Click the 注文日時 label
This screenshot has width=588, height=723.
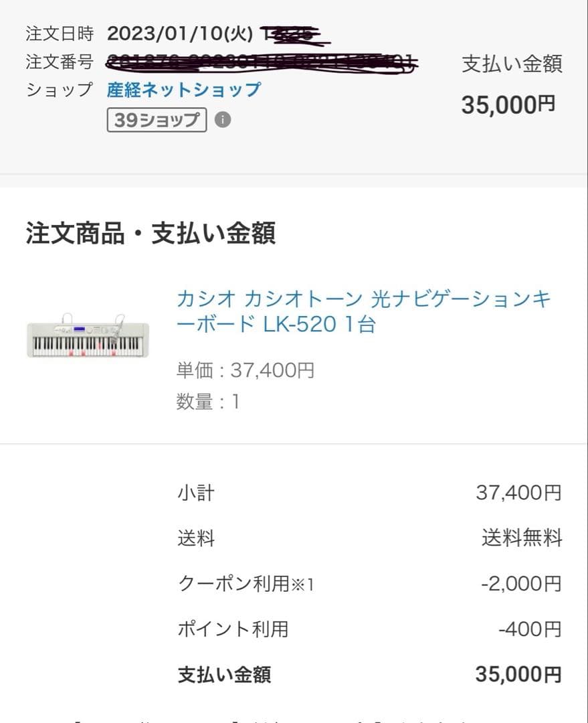click(x=60, y=33)
